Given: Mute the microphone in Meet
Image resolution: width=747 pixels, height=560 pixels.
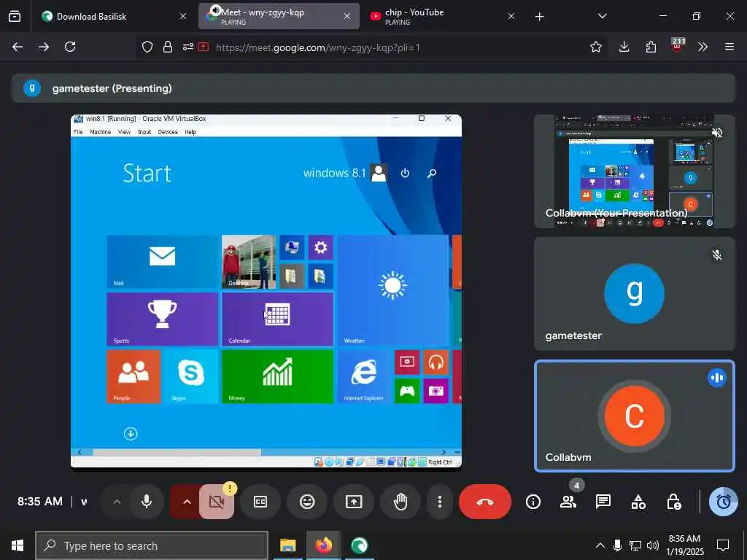Looking at the screenshot, I should click(x=147, y=502).
